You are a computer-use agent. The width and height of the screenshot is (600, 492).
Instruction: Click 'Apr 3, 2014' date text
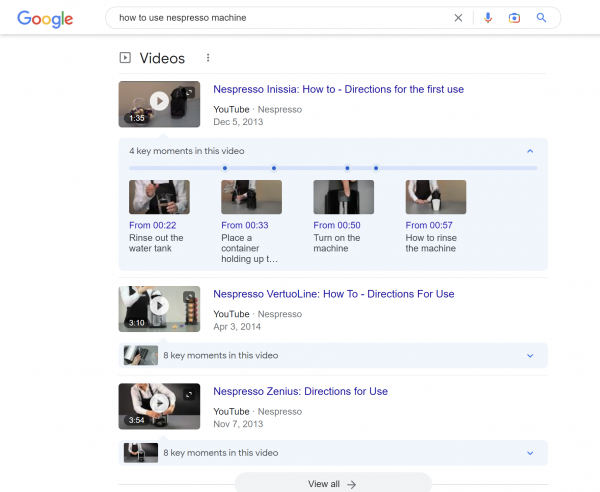coord(237,326)
